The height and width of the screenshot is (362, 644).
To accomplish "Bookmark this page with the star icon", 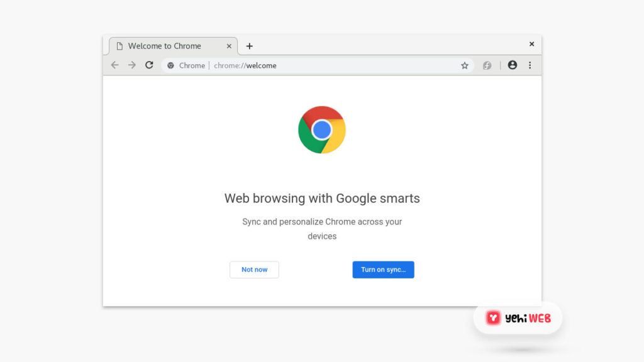I will point(465,65).
